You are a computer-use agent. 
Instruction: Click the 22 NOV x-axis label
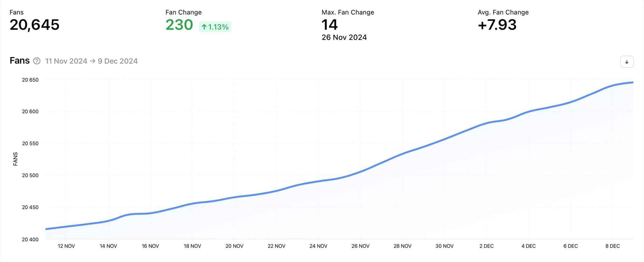click(x=276, y=246)
